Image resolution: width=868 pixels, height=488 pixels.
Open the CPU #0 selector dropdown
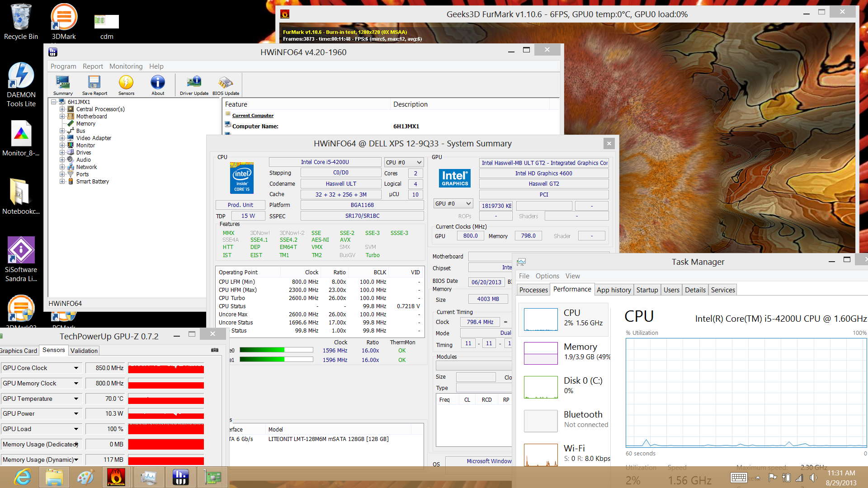pyautogui.click(x=404, y=162)
